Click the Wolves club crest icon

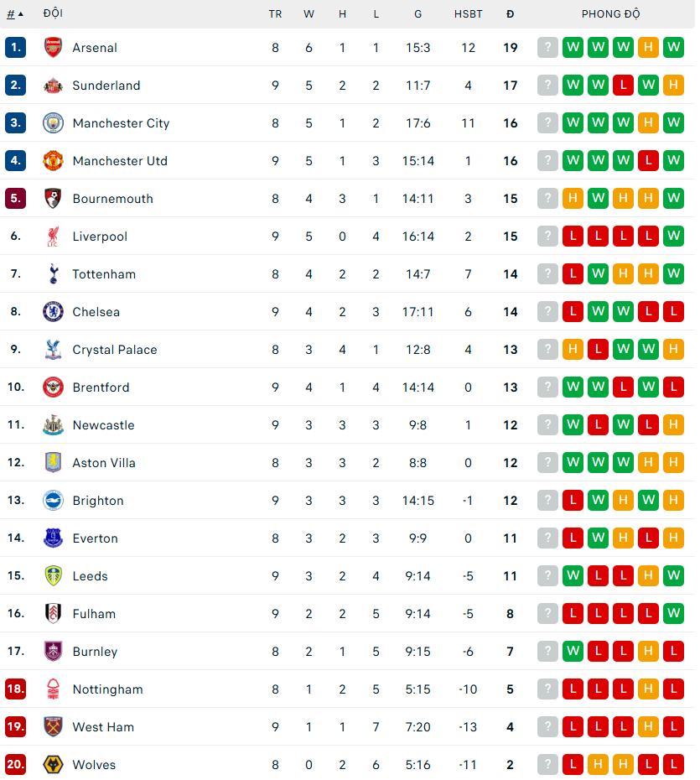pos(53,765)
